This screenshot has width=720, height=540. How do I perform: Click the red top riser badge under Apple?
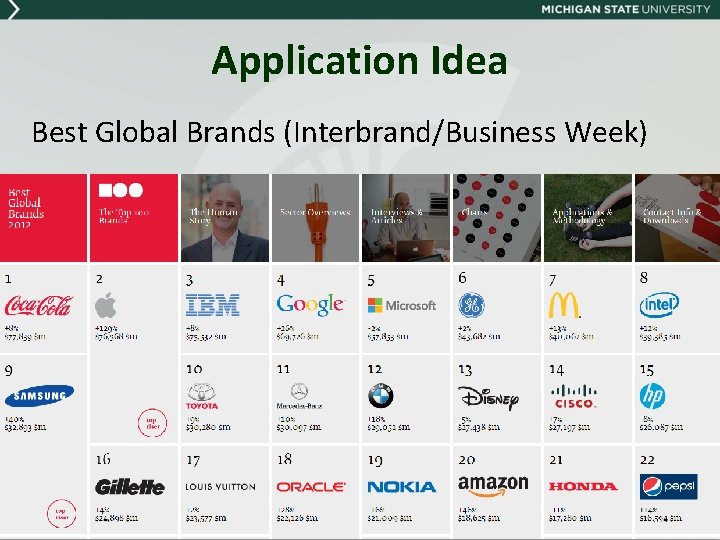[x=152, y=422]
